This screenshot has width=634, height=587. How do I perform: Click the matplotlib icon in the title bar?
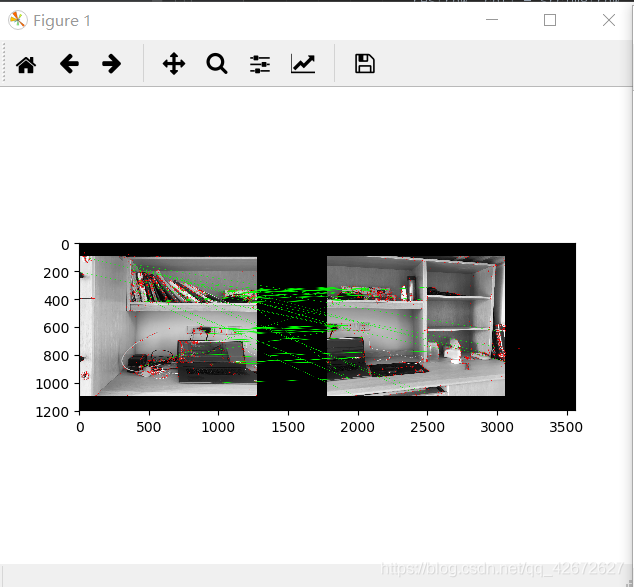(x=18, y=20)
